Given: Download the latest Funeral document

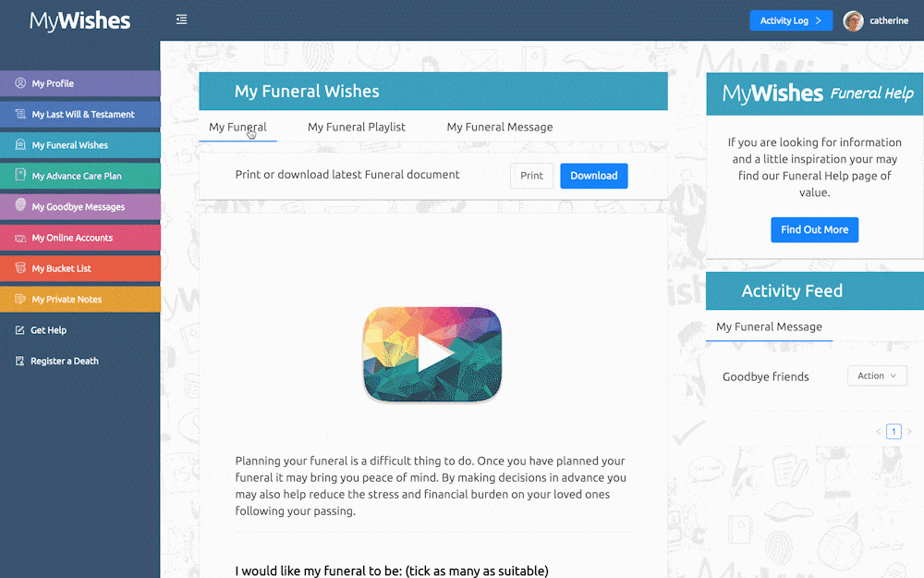Looking at the screenshot, I should tap(594, 176).
